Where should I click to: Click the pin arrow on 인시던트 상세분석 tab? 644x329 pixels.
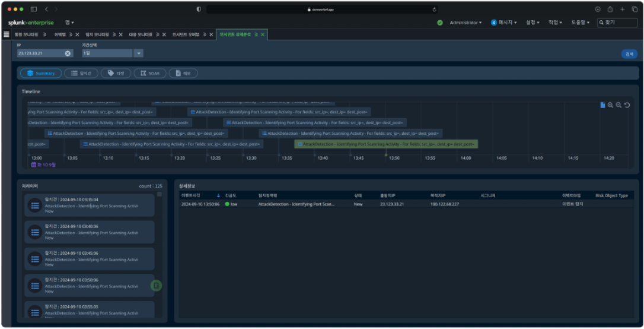point(256,34)
